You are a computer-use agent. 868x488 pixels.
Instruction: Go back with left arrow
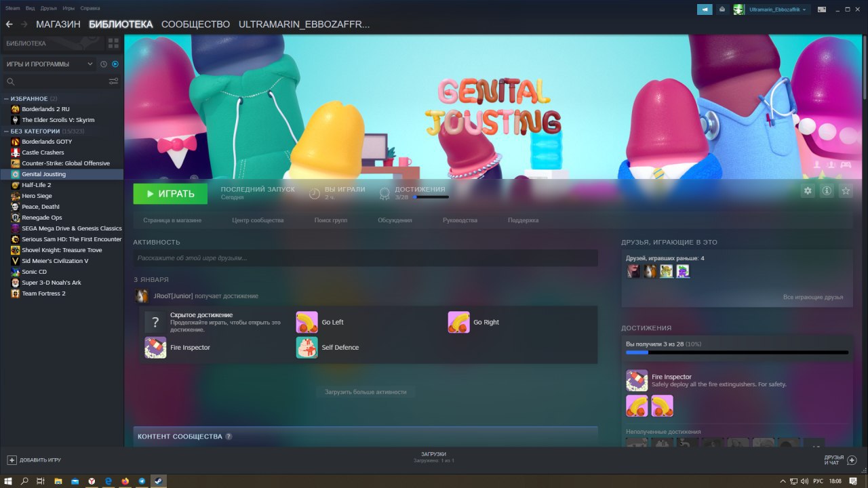[x=9, y=24]
